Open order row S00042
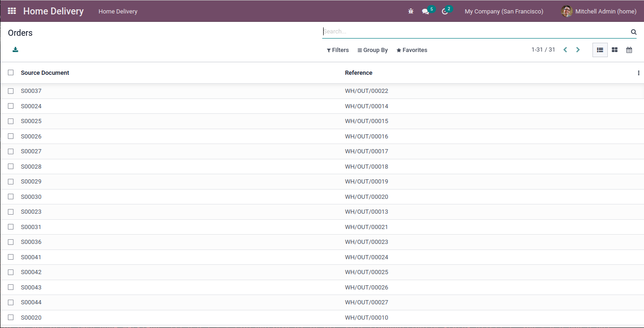The image size is (644, 328). 322,272
